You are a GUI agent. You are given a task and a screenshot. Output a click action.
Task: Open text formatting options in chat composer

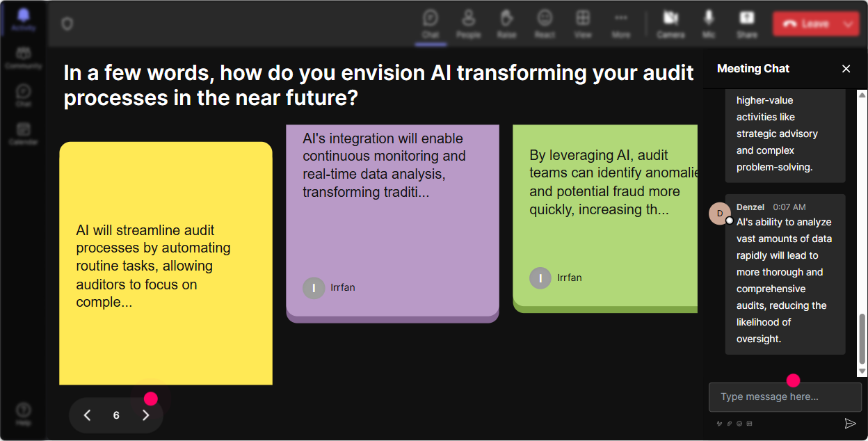point(720,423)
